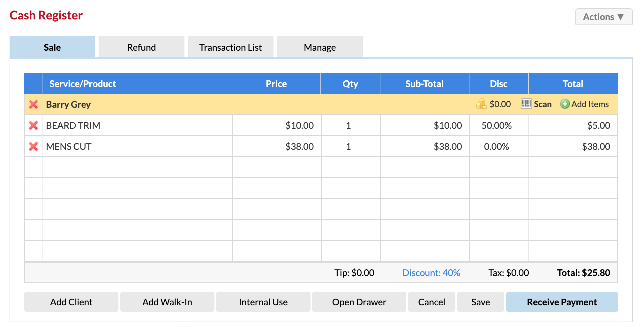Remove Barry Grey client with red X
The height and width of the screenshot is (327, 644).
[33, 104]
